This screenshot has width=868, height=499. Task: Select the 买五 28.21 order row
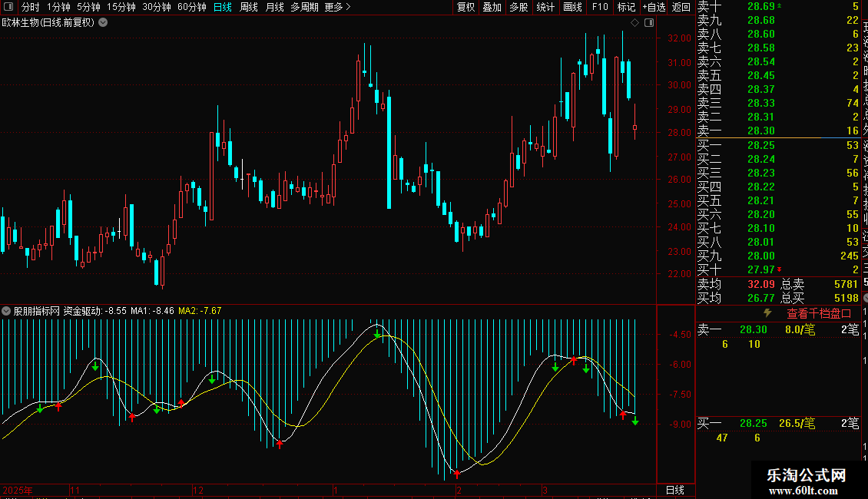778,200
